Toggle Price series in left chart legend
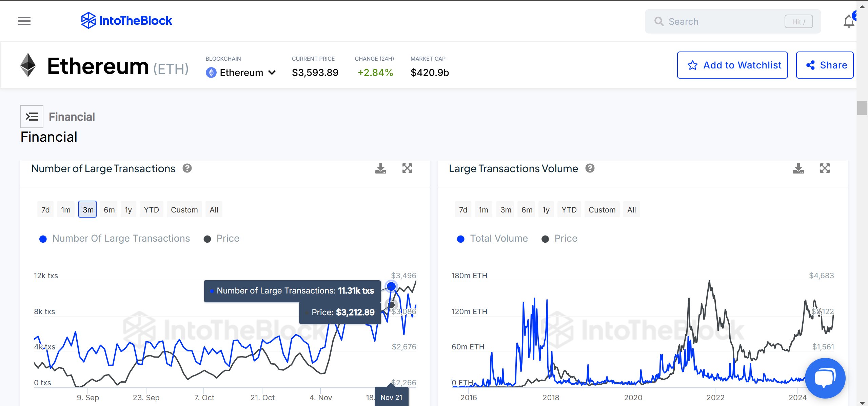 [222, 239]
